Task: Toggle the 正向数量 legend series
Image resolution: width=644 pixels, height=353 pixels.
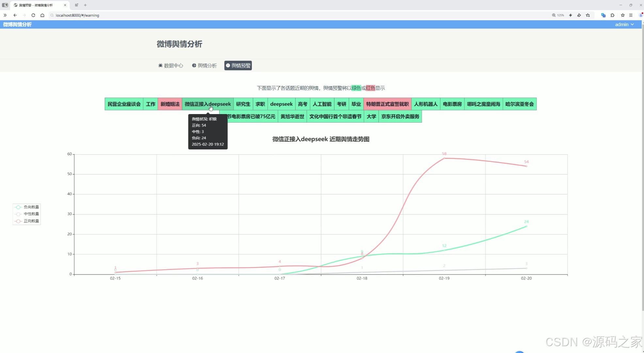Action: coord(27,221)
